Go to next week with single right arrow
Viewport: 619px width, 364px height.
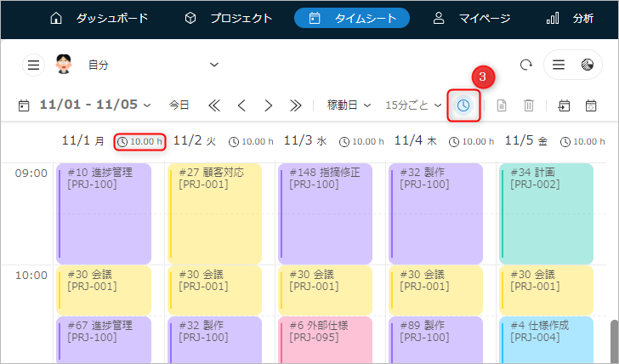(x=268, y=105)
